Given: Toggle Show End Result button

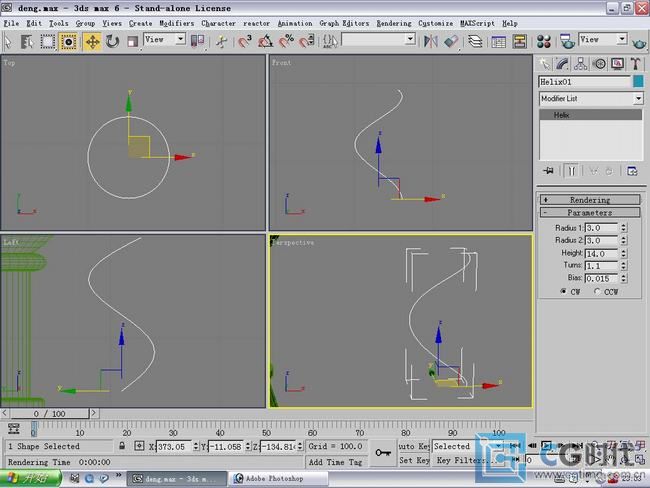Looking at the screenshot, I should click(x=571, y=171).
